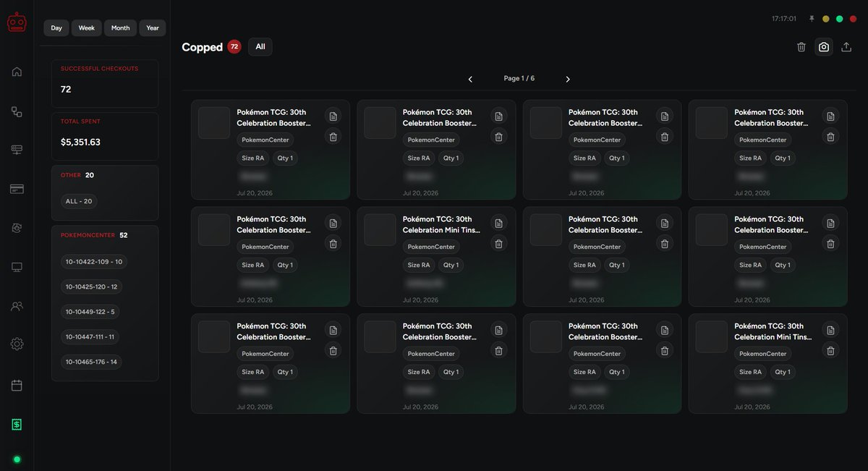
Task: Go to the next page arrow
Action: [568, 79]
